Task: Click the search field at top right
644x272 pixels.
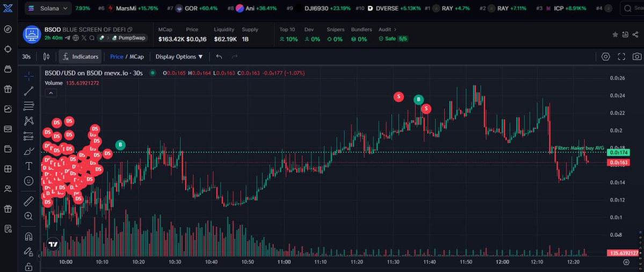Action: pos(633,8)
